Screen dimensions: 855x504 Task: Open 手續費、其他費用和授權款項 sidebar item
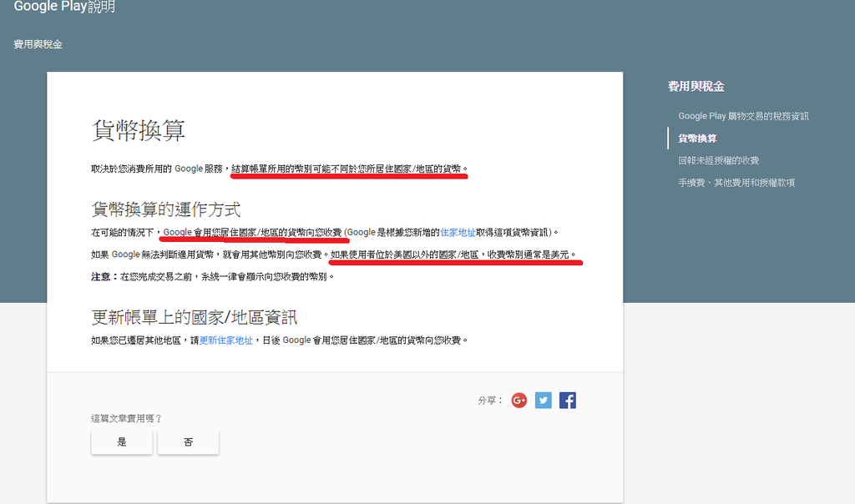[x=736, y=183]
